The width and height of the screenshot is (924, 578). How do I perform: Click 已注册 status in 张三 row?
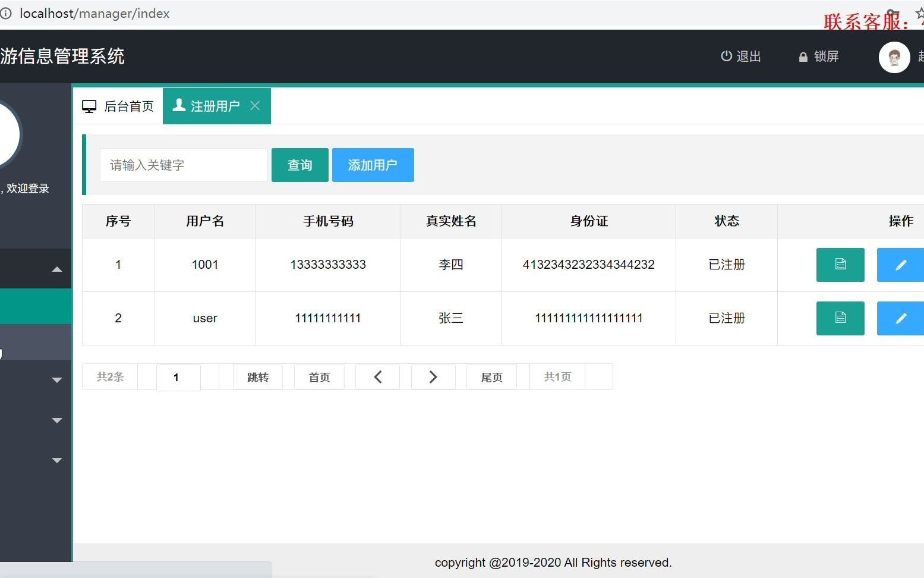pyautogui.click(x=727, y=318)
